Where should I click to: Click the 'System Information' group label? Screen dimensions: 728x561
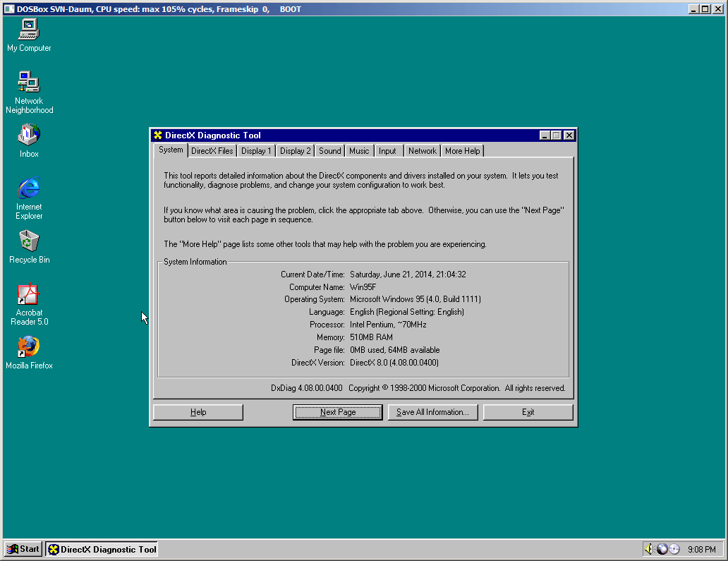point(195,262)
